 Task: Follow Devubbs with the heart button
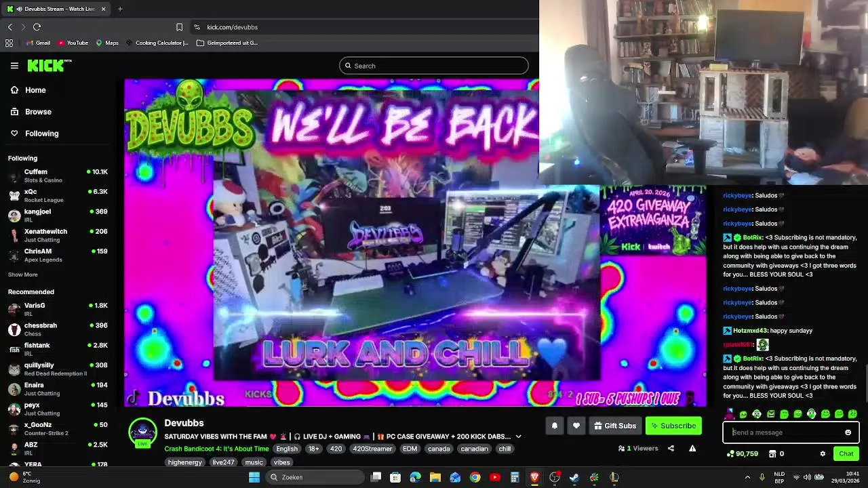(x=576, y=426)
